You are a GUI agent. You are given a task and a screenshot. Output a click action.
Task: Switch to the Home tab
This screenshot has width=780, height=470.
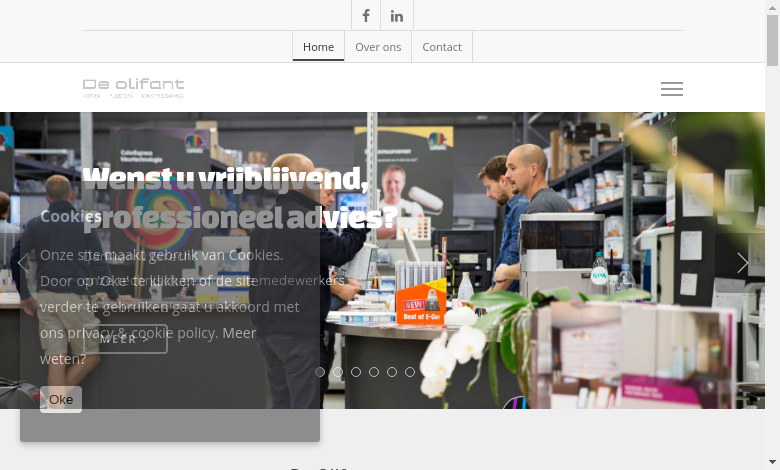coord(318,47)
